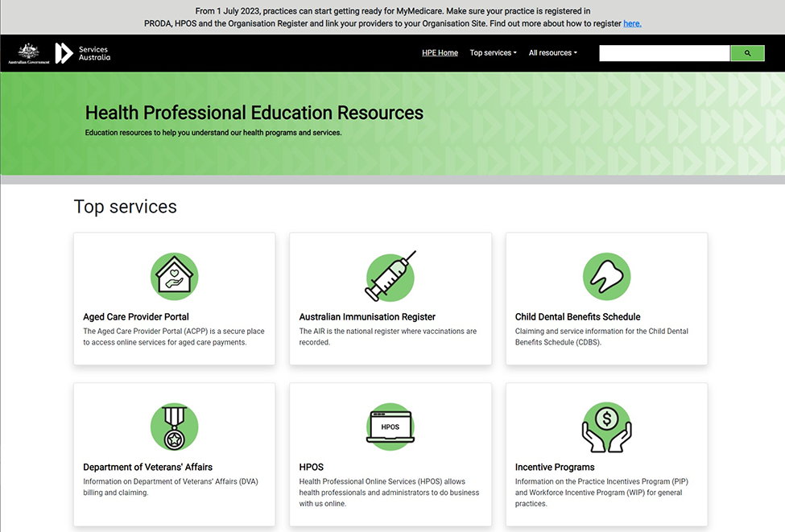Click the green search magnifier button
785x532 pixels.
tap(747, 53)
